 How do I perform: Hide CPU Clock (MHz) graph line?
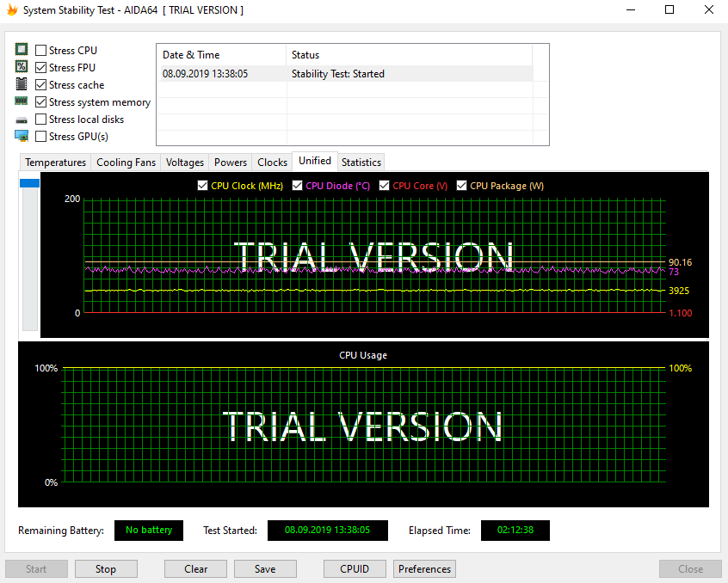point(202,186)
